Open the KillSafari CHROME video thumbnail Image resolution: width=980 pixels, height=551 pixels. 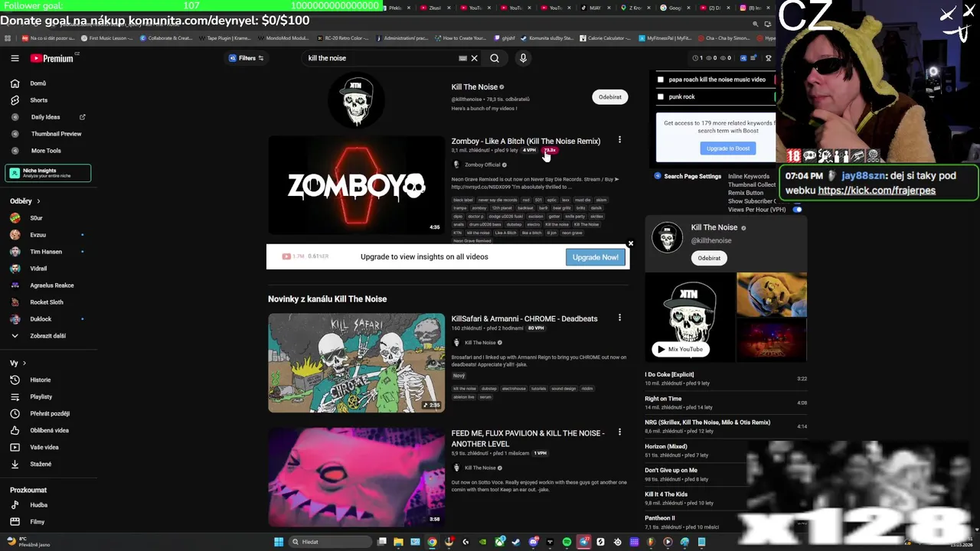point(356,363)
